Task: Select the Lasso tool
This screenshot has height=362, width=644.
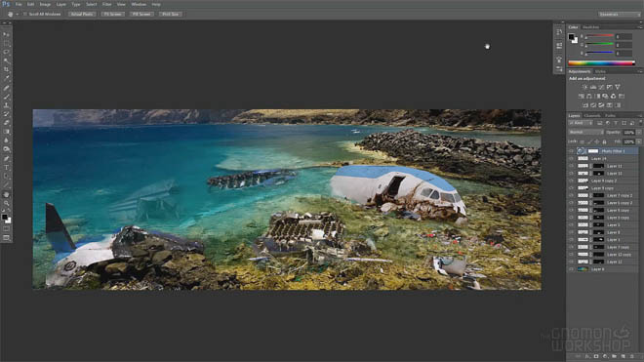Action: [x=6, y=52]
